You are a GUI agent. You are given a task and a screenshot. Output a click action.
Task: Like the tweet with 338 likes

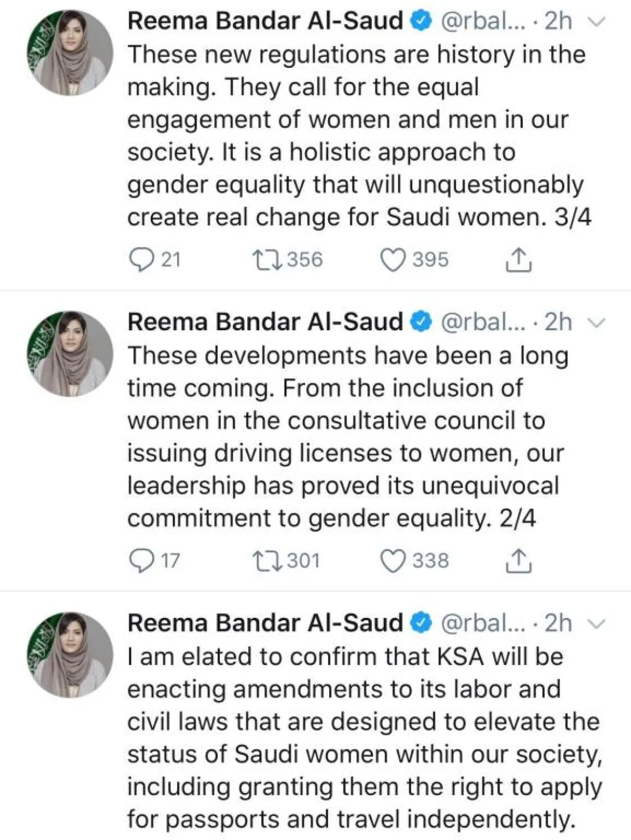click(x=393, y=561)
